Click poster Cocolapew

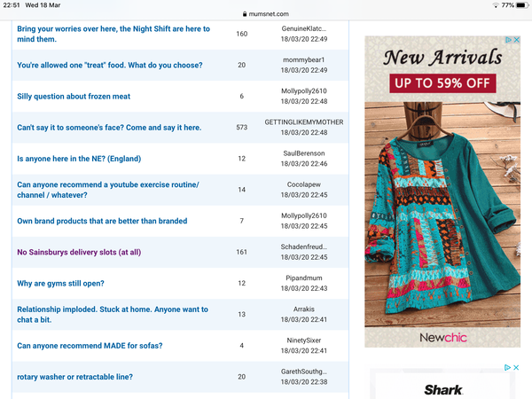coord(304,184)
